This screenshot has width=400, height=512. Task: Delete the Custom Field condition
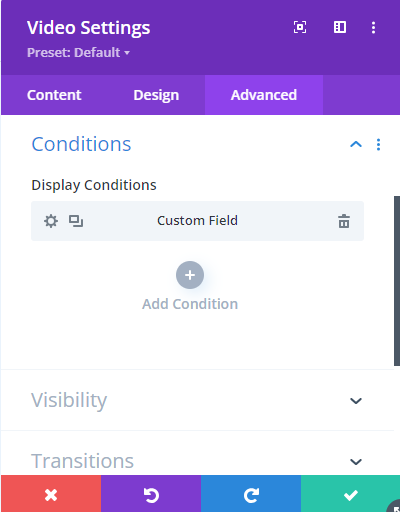point(344,221)
